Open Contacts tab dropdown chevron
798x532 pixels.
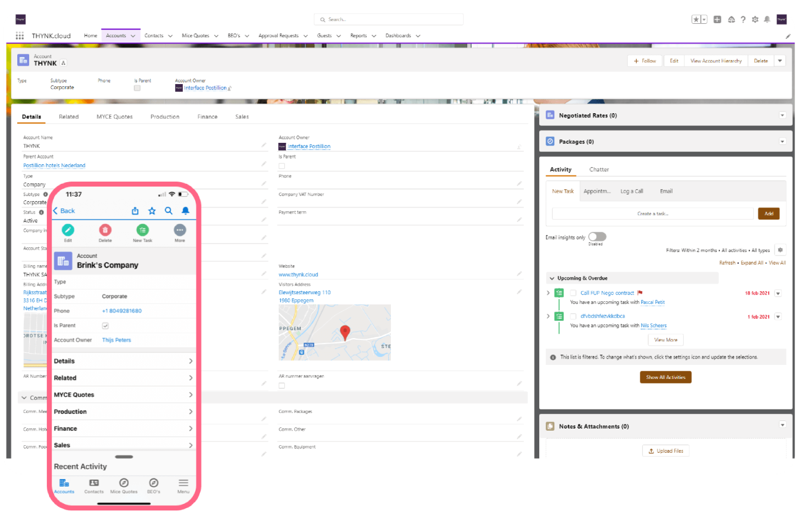pos(170,36)
